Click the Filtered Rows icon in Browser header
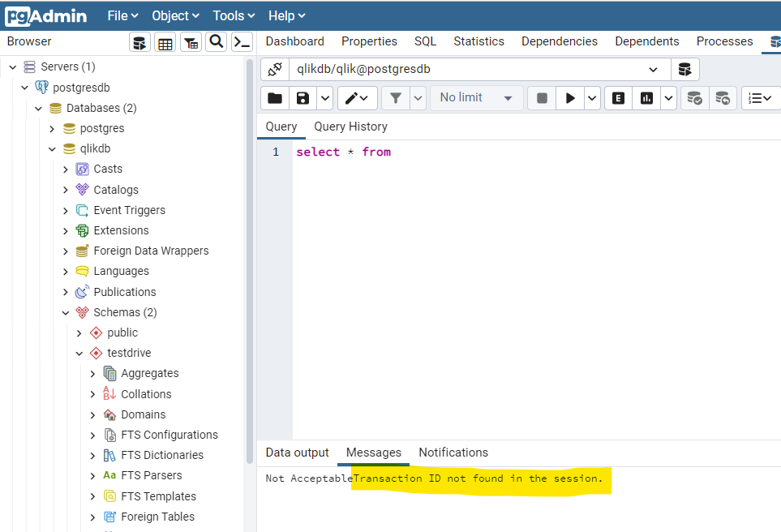Screen dimensions: 781x532 tap(191, 42)
